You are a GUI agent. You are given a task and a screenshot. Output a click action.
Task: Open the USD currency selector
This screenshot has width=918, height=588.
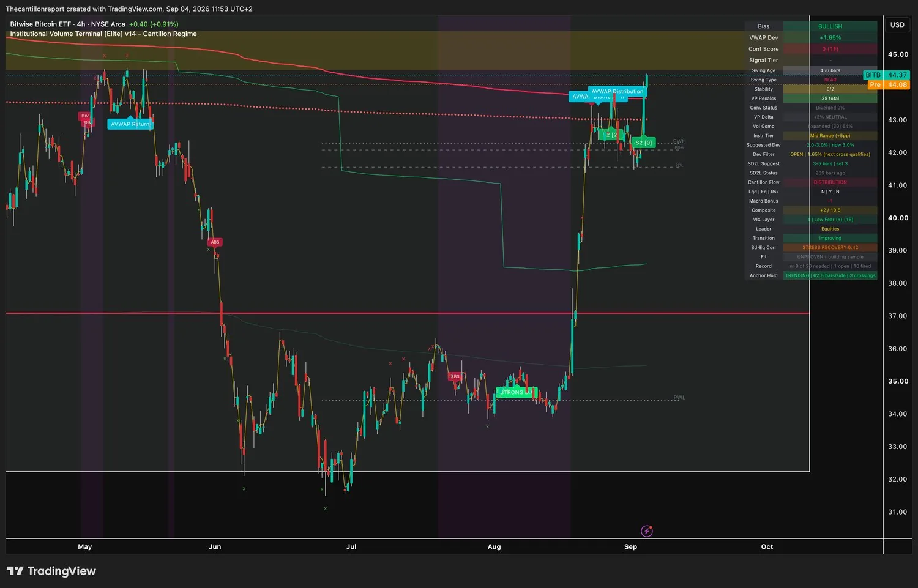897,25
